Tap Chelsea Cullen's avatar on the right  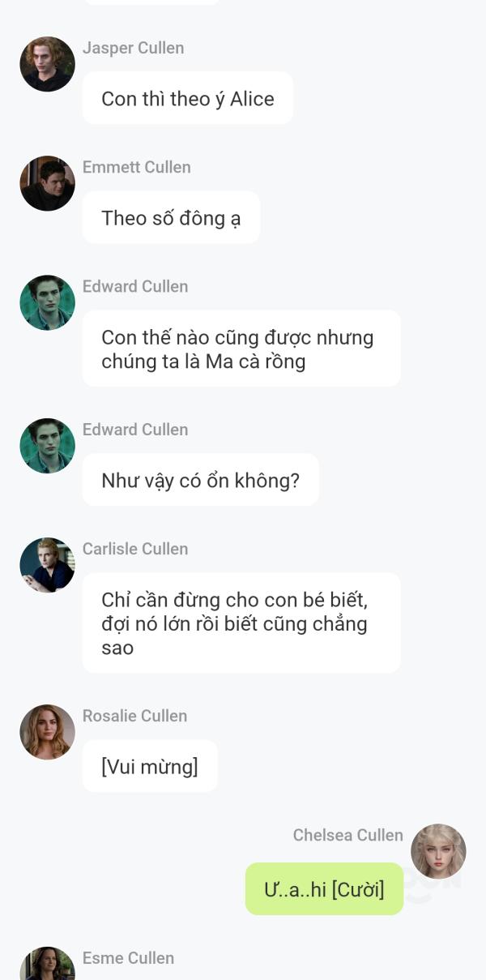click(x=438, y=851)
